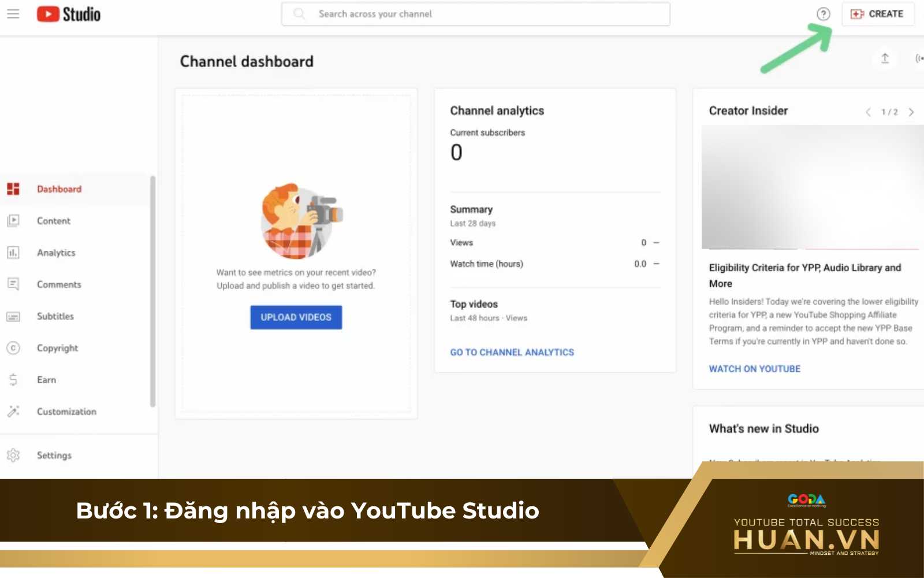Viewport: 924px width, 578px height.
Task: Click the search magnifier icon
Action: click(x=299, y=13)
